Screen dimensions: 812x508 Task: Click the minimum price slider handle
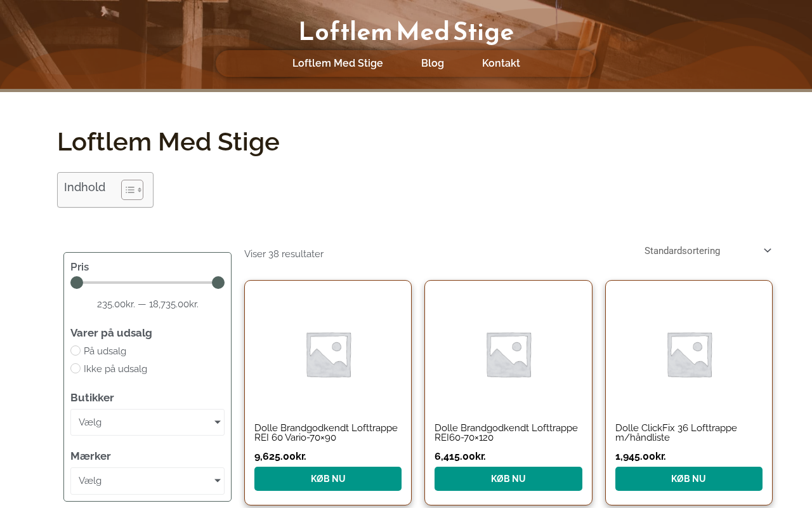pos(77,283)
